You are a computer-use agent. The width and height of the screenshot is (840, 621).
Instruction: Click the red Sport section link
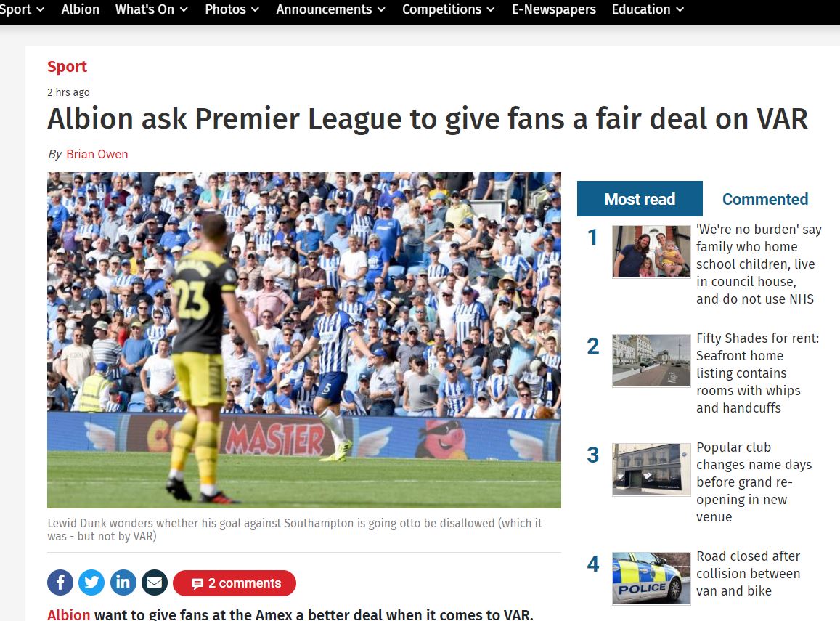(x=67, y=66)
